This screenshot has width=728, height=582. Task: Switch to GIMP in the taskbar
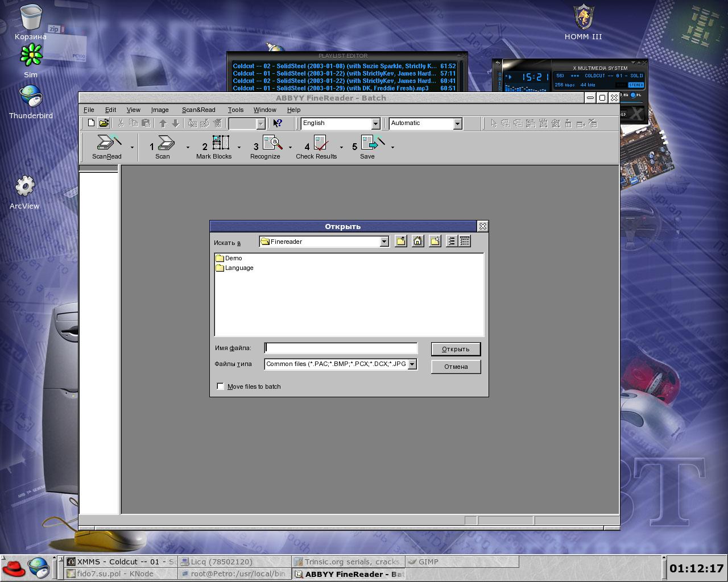428,562
